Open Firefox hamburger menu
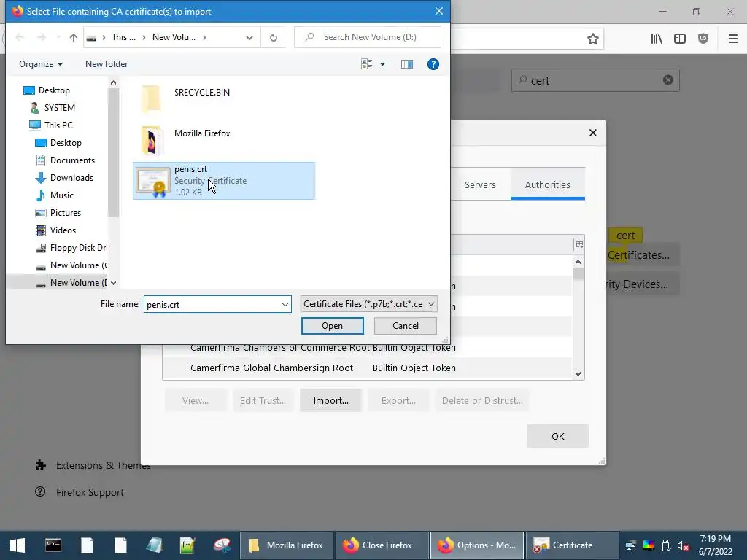Viewport: 747px width, 560px height. click(732, 39)
